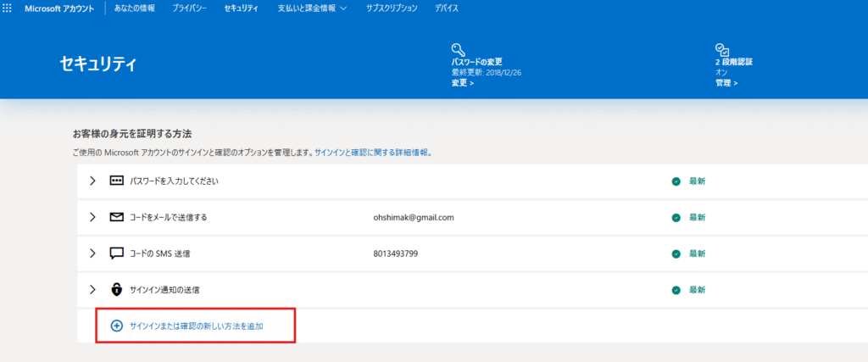868x362 pixels.
Task: Click green check icon in SMS row
Action: (x=676, y=254)
